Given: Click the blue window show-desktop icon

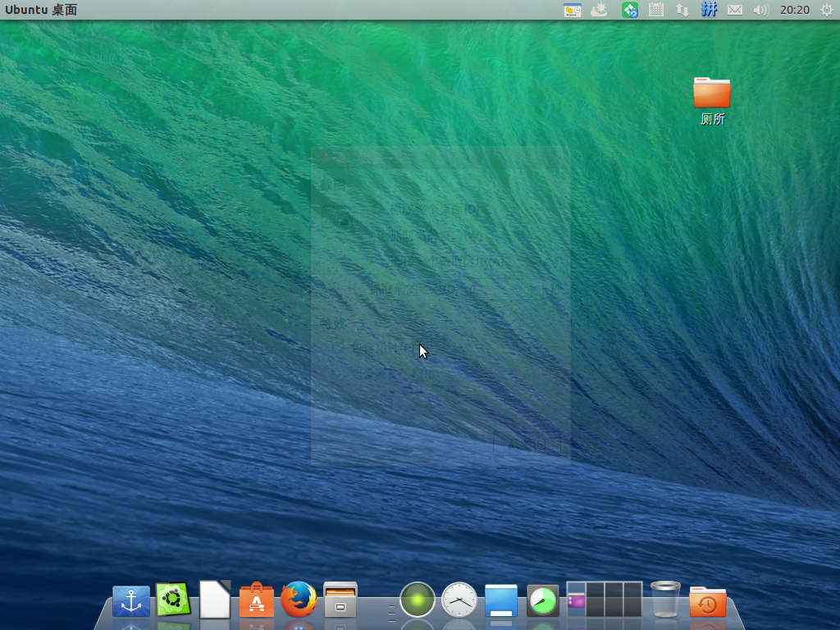Looking at the screenshot, I should tap(501, 600).
